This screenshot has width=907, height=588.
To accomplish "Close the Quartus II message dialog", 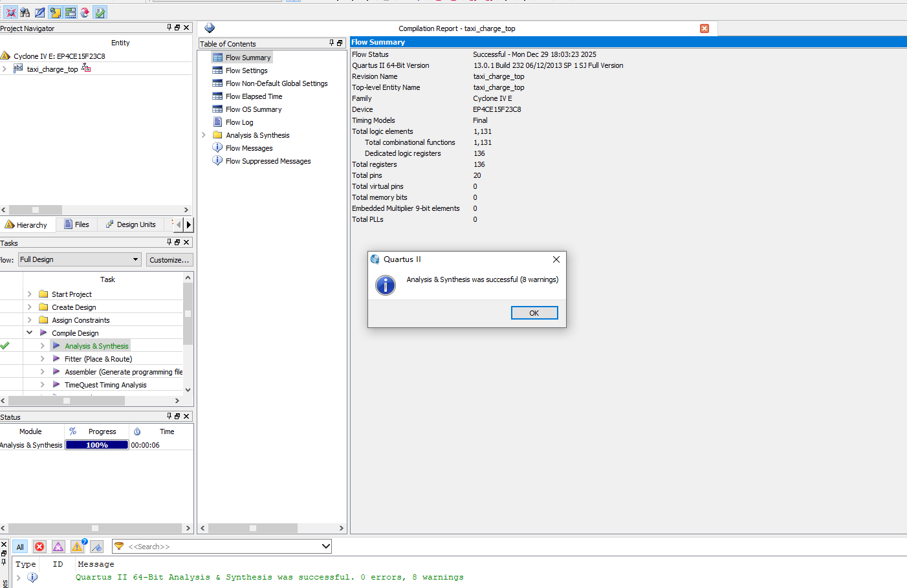I will pyautogui.click(x=556, y=259).
